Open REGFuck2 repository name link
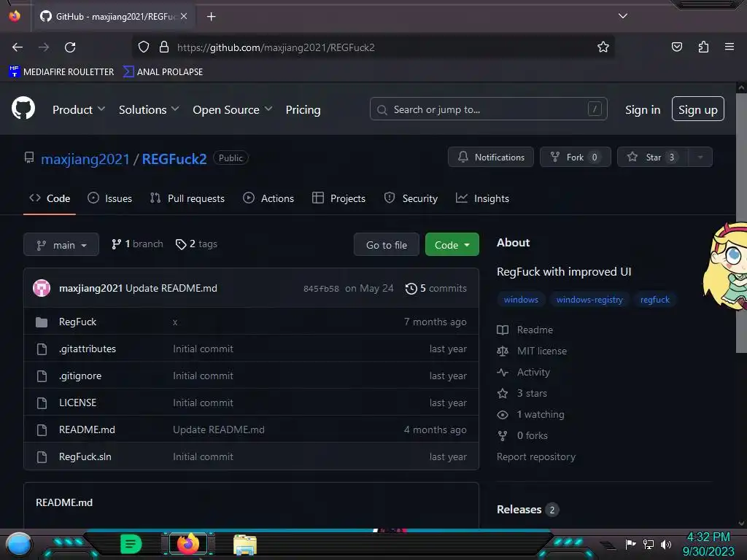 [174, 159]
